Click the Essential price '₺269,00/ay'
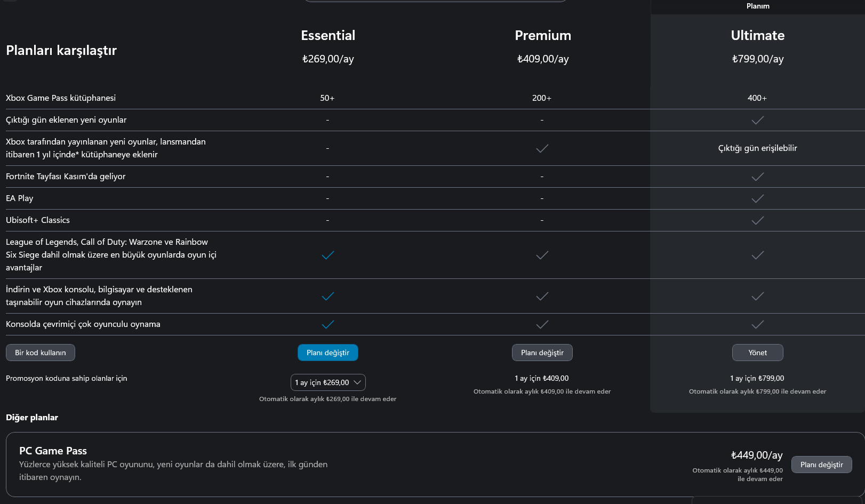The height and width of the screenshot is (504, 865). (x=328, y=59)
